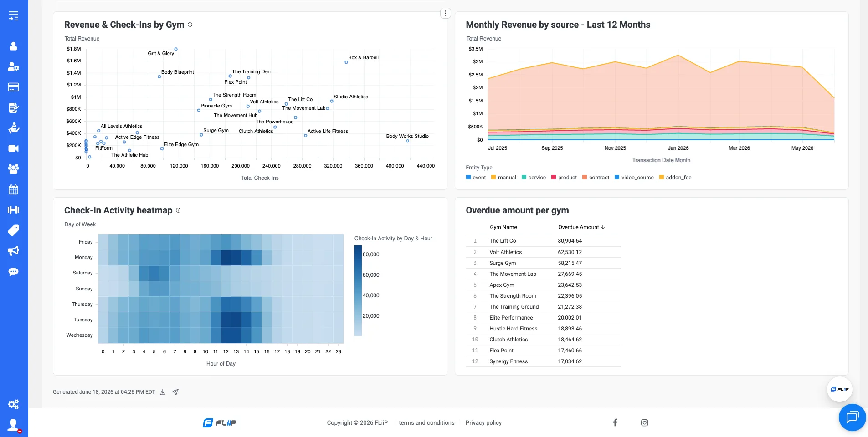Open the Instagram page from footer
This screenshot has height=437, width=868.
coord(645,422)
